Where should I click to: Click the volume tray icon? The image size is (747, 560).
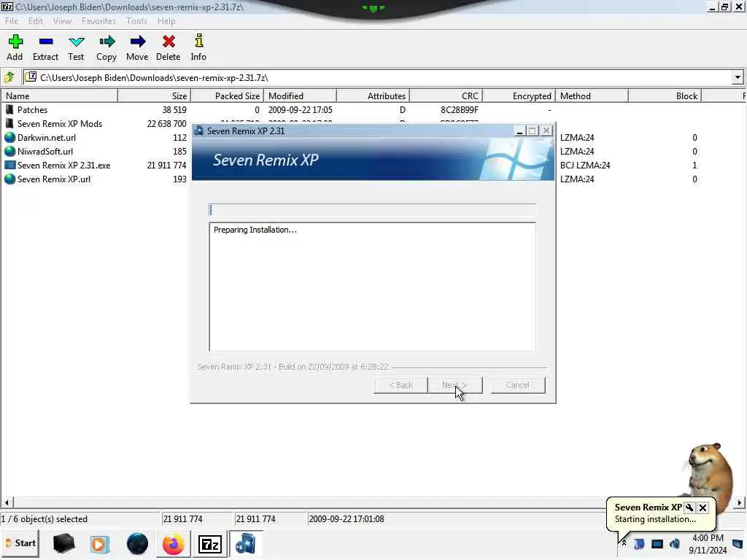pyautogui.click(x=675, y=543)
